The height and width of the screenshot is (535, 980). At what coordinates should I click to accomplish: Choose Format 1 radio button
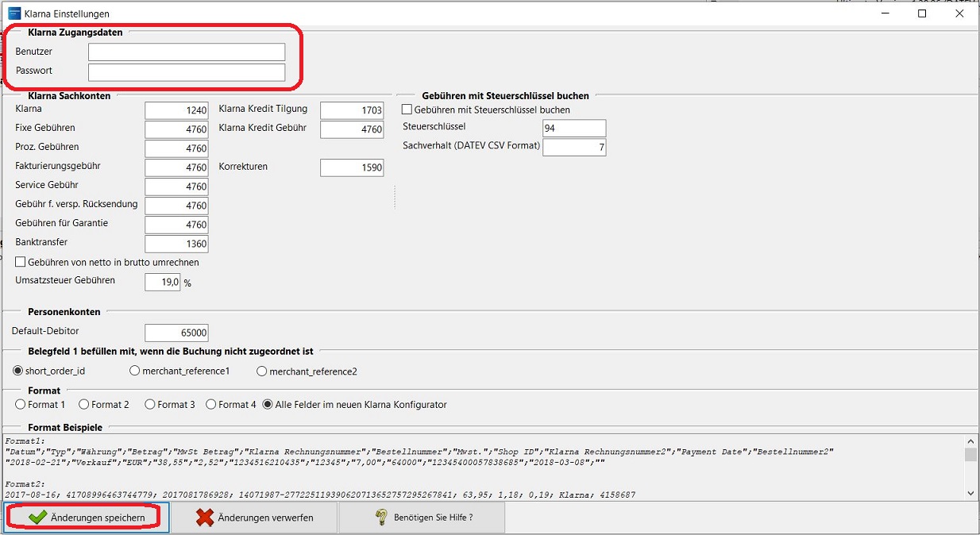21,404
